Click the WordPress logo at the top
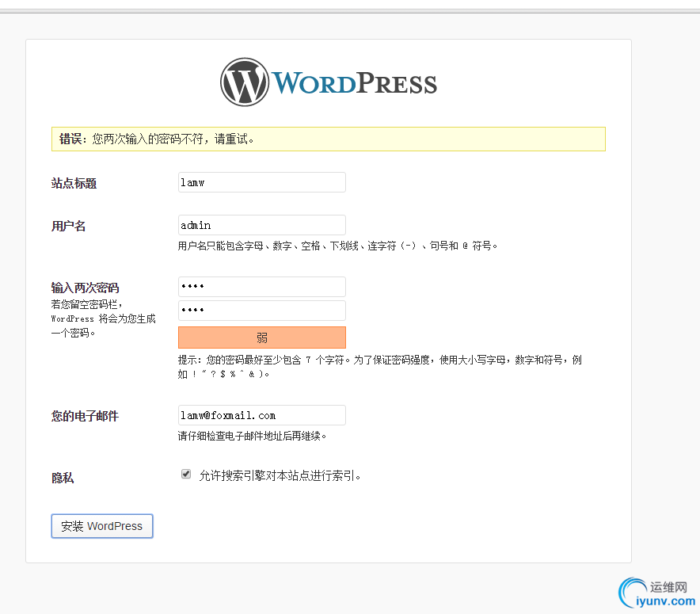The height and width of the screenshot is (614, 700). [329, 82]
